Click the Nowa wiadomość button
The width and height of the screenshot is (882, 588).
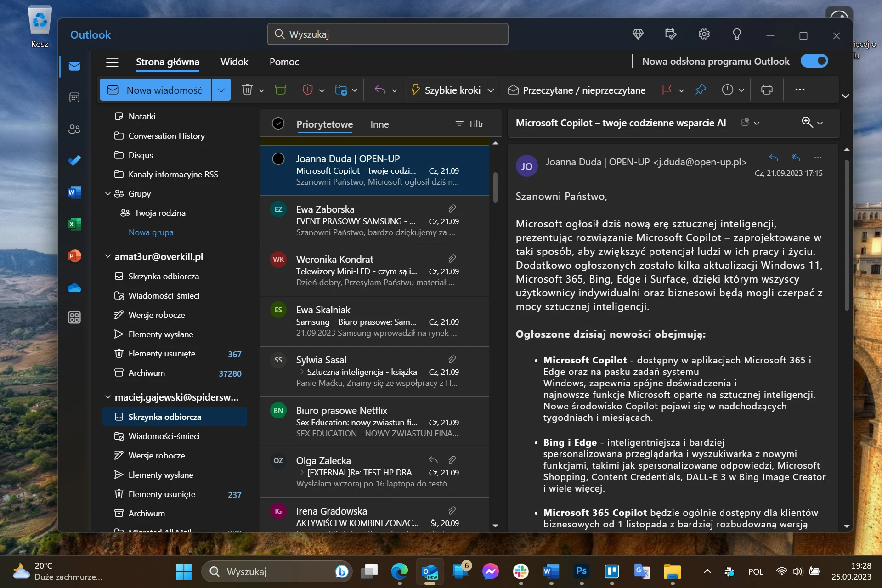pos(156,90)
